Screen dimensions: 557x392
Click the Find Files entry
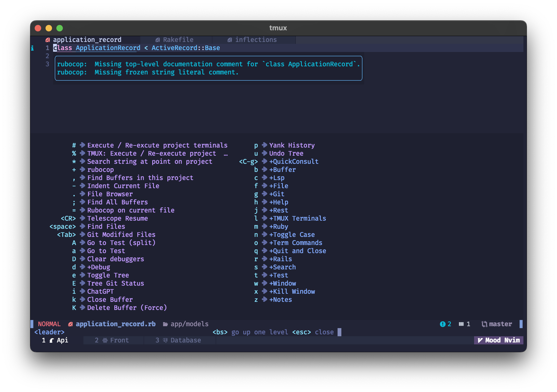[x=106, y=227]
